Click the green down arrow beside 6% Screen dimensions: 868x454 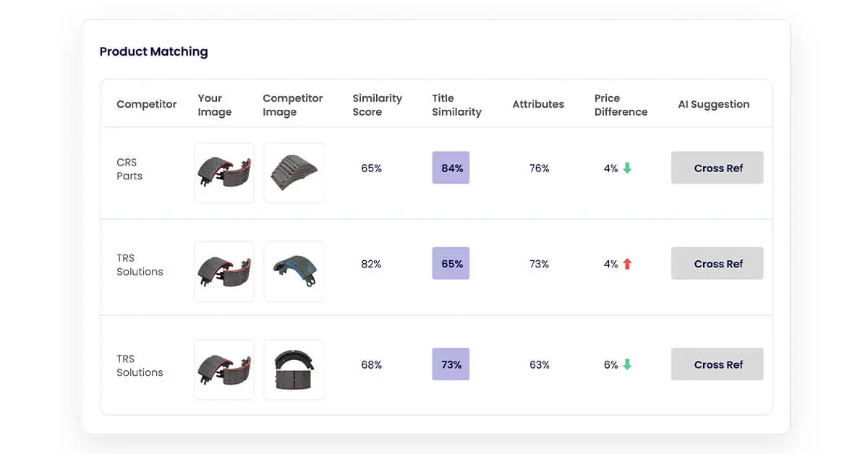627,364
